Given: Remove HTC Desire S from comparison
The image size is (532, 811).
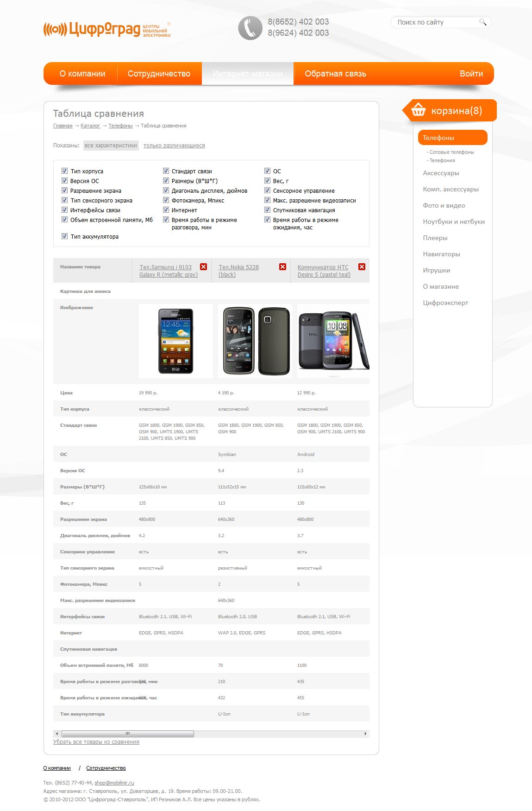Looking at the screenshot, I should 362,266.
